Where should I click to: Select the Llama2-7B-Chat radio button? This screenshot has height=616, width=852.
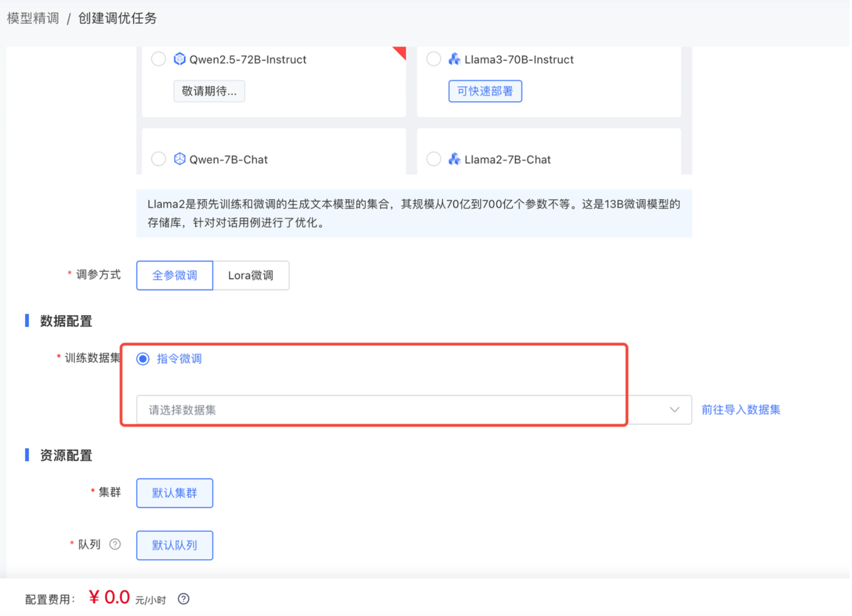coord(433,159)
